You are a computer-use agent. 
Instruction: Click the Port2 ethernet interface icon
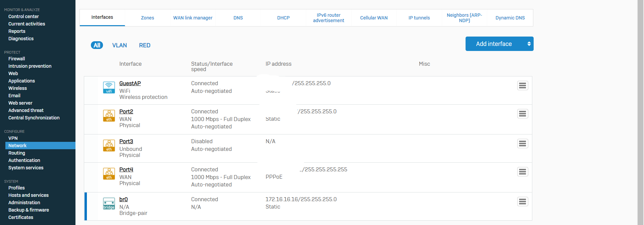(109, 116)
